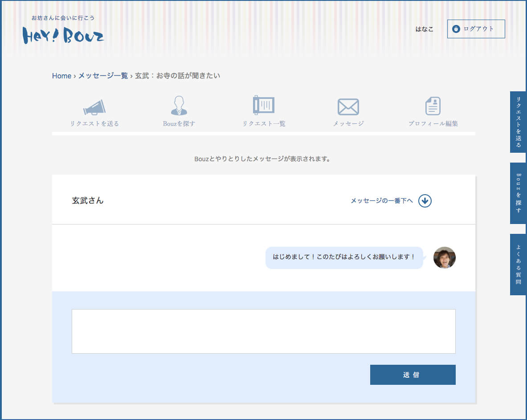This screenshot has height=420, width=527.
Task: Click the ログアウト button text
Action: click(478, 29)
